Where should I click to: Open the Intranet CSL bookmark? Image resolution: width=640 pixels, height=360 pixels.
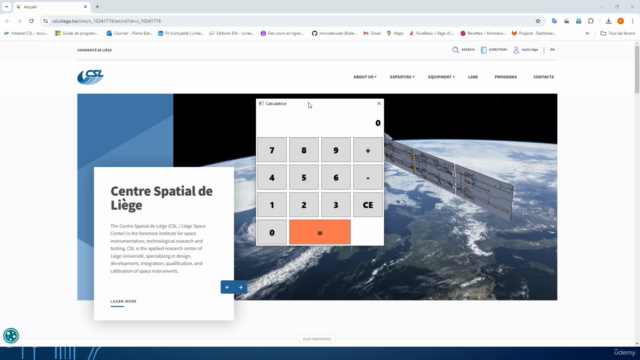(x=26, y=33)
